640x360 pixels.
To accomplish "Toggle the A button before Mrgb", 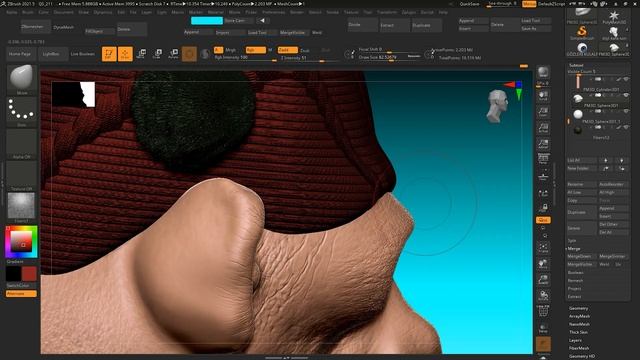I will point(218,50).
